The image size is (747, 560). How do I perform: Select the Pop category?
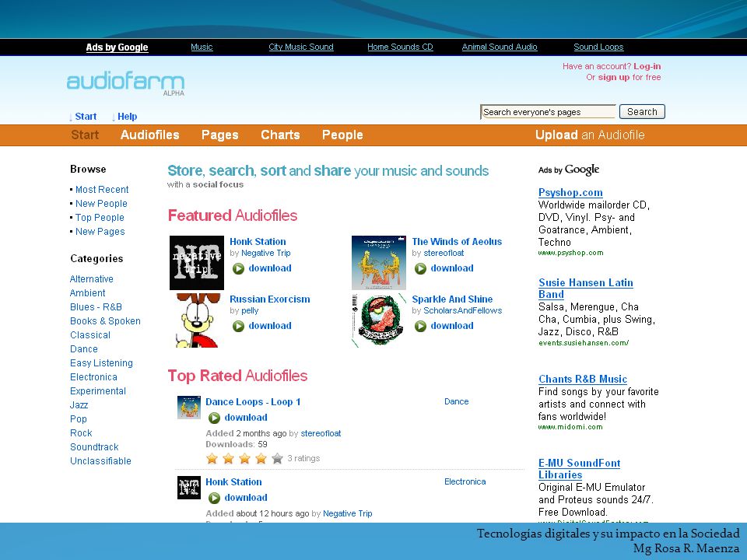pos(79,419)
